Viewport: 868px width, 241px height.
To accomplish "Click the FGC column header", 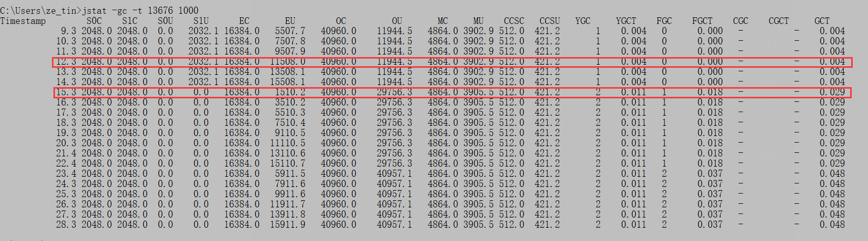I will [x=664, y=21].
